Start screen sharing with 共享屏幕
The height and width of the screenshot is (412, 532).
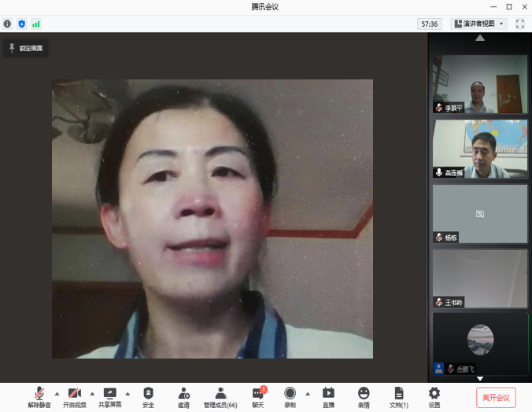coord(109,394)
